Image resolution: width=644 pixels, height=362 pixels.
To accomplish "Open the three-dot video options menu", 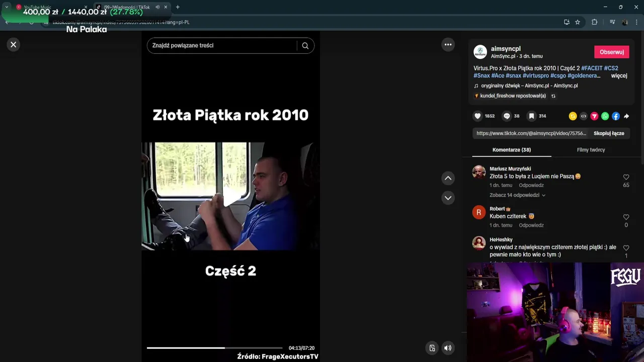I will tap(448, 45).
